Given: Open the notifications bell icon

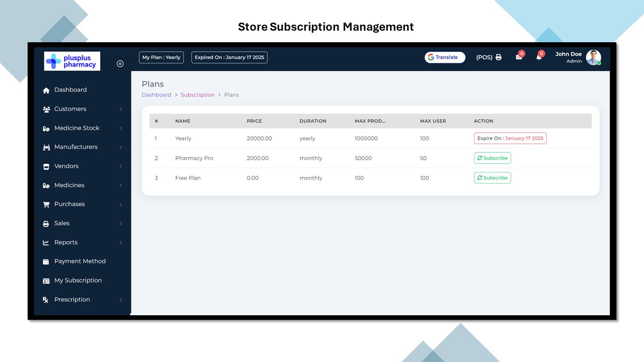Looking at the screenshot, I should (x=539, y=57).
